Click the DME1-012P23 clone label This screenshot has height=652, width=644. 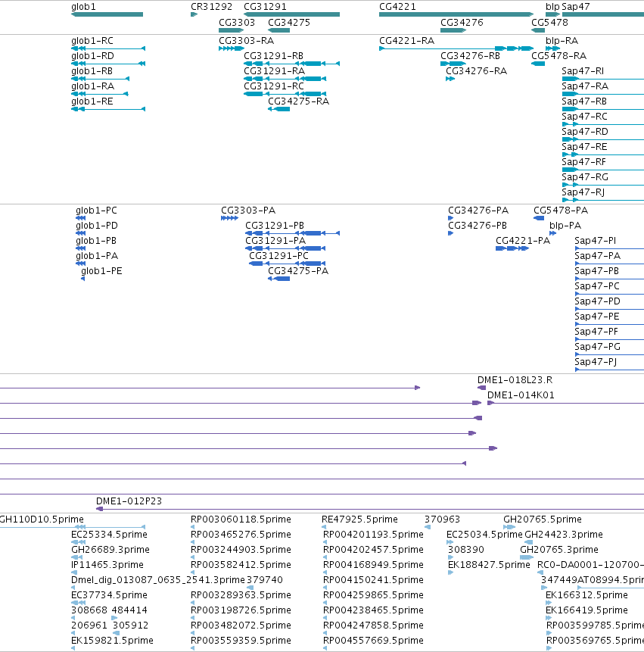pyautogui.click(x=129, y=501)
